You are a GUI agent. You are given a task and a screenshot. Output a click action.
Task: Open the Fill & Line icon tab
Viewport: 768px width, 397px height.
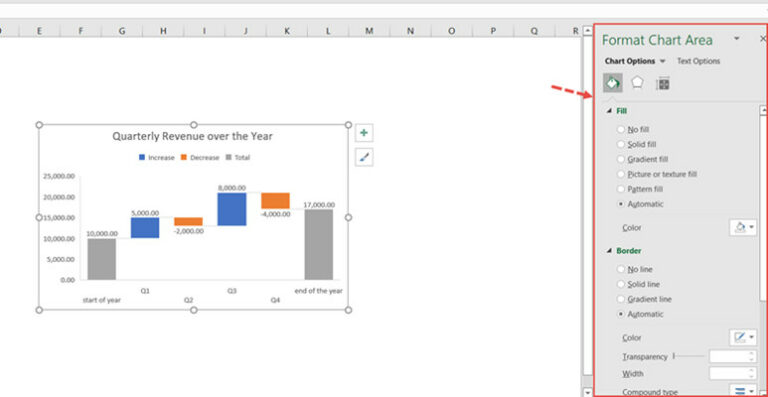pos(612,83)
